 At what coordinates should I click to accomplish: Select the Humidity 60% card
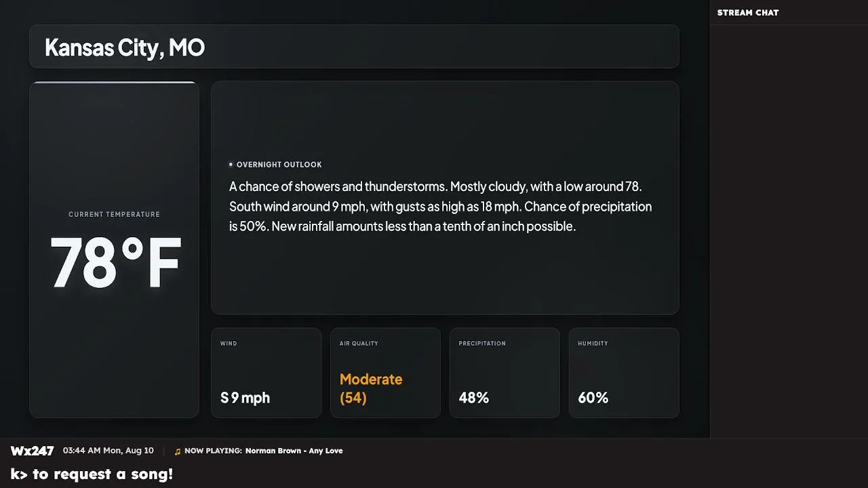tap(624, 373)
